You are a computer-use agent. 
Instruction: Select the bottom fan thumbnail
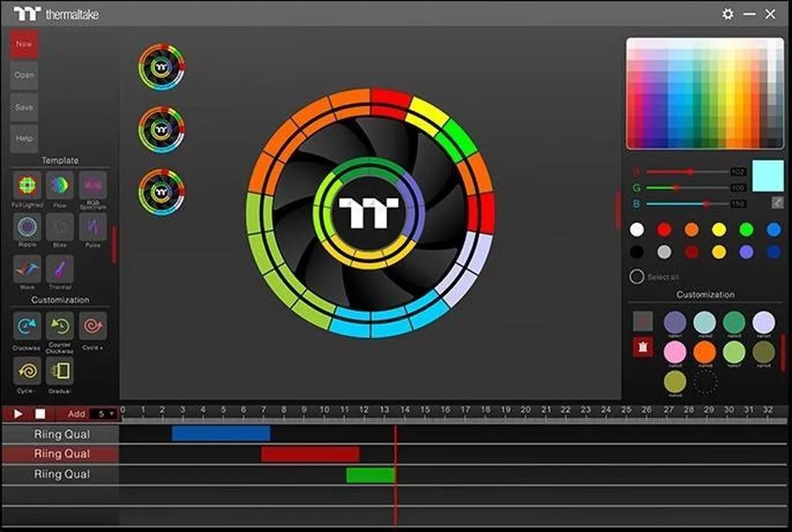coord(162,191)
